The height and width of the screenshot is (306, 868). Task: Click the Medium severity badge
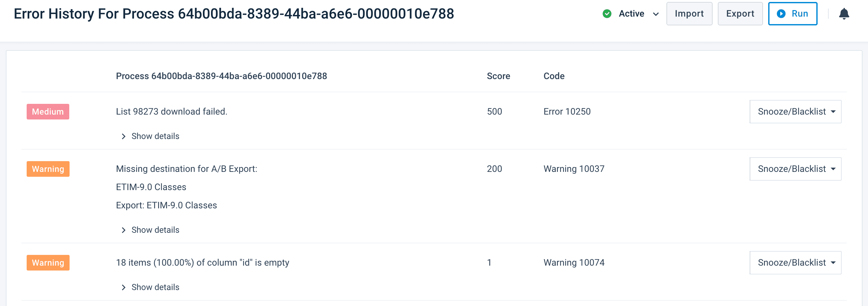pos(48,111)
